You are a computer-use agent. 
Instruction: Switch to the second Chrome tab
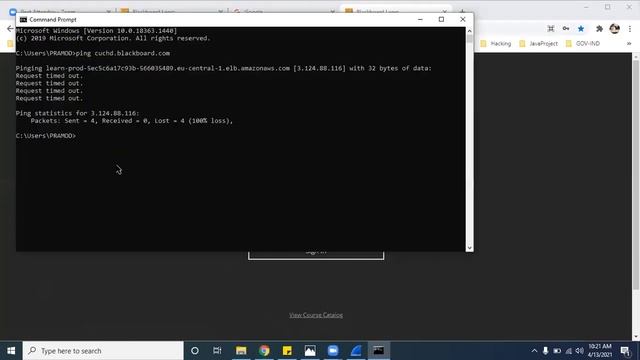point(171,11)
